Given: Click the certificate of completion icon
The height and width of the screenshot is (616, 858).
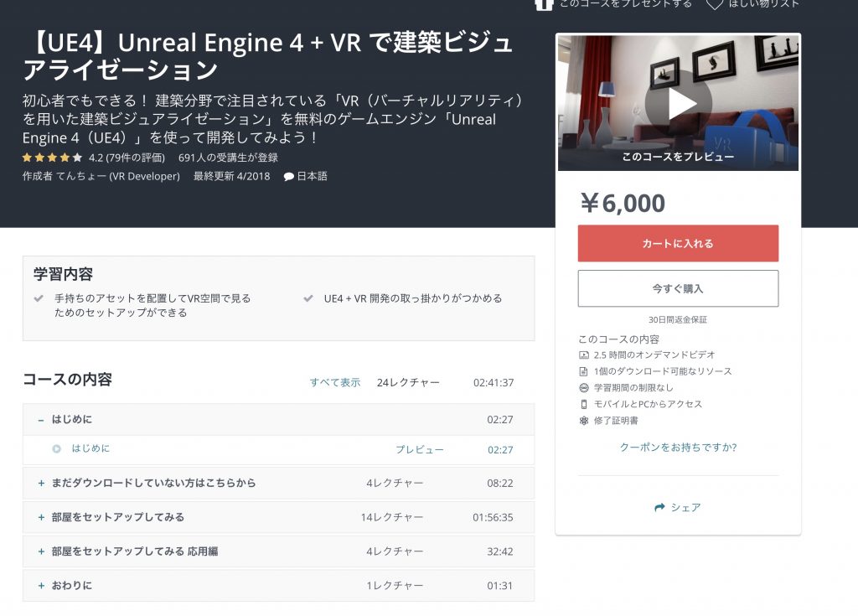Looking at the screenshot, I should point(584,420).
